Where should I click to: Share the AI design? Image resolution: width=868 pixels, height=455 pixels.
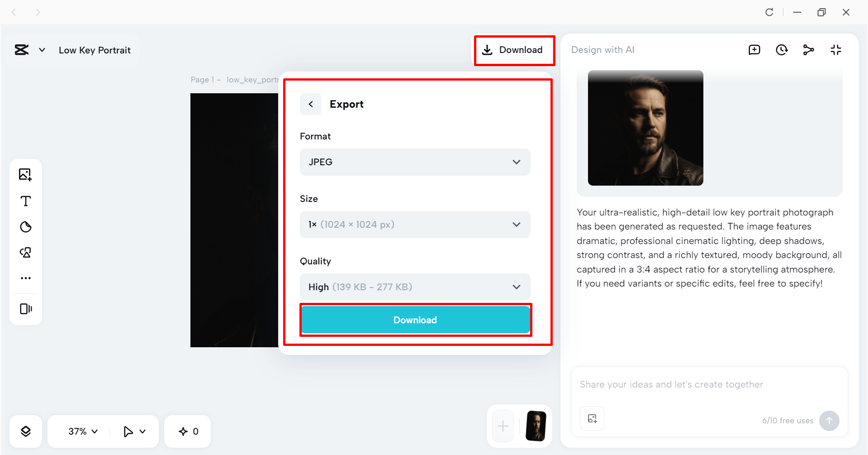[809, 50]
